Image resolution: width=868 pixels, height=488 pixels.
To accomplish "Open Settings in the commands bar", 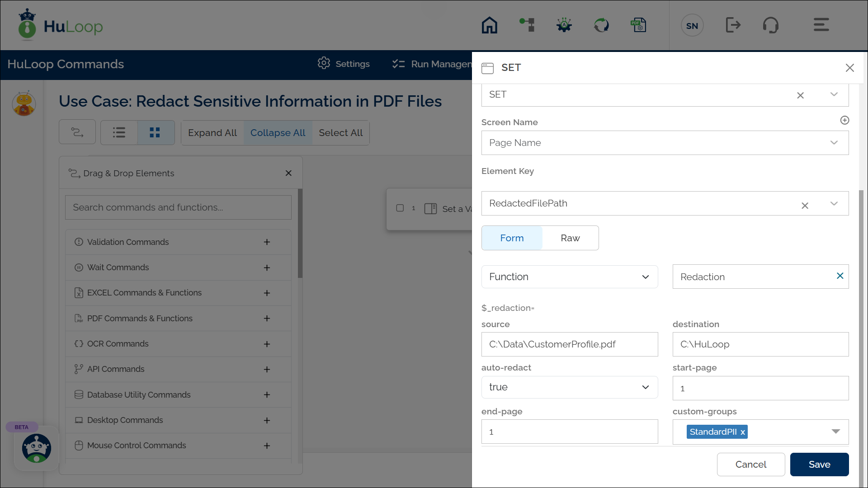I will (x=344, y=64).
